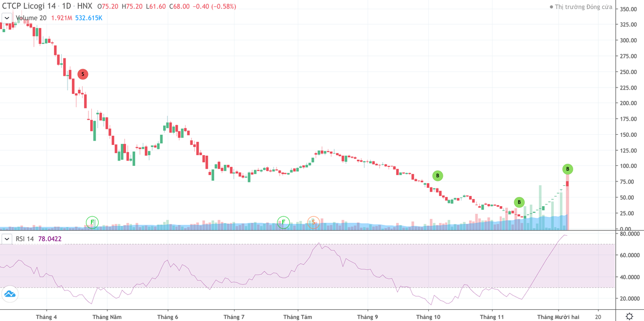
Task: Select the Volume 20 indicator label
Action: (31, 18)
